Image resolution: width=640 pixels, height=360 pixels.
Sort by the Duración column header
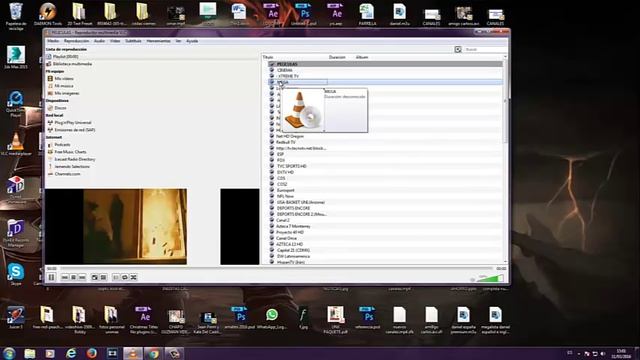pos(337,57)
